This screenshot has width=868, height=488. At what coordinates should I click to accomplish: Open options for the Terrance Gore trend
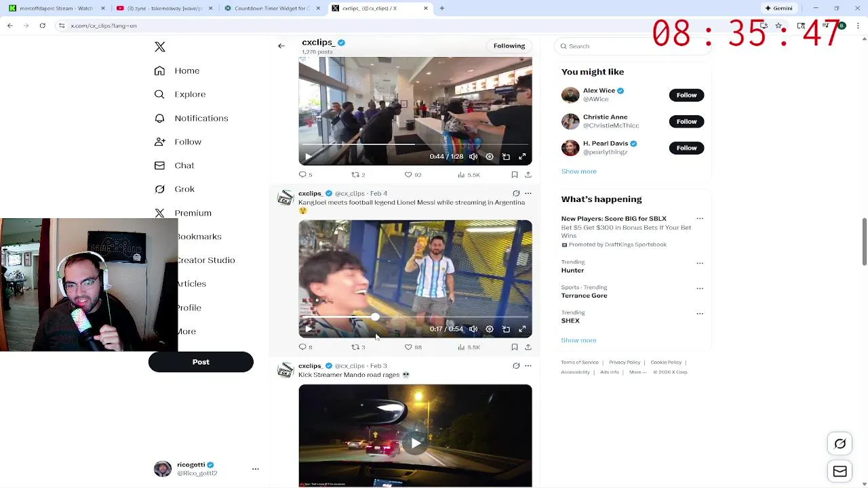tap(700, 289)
